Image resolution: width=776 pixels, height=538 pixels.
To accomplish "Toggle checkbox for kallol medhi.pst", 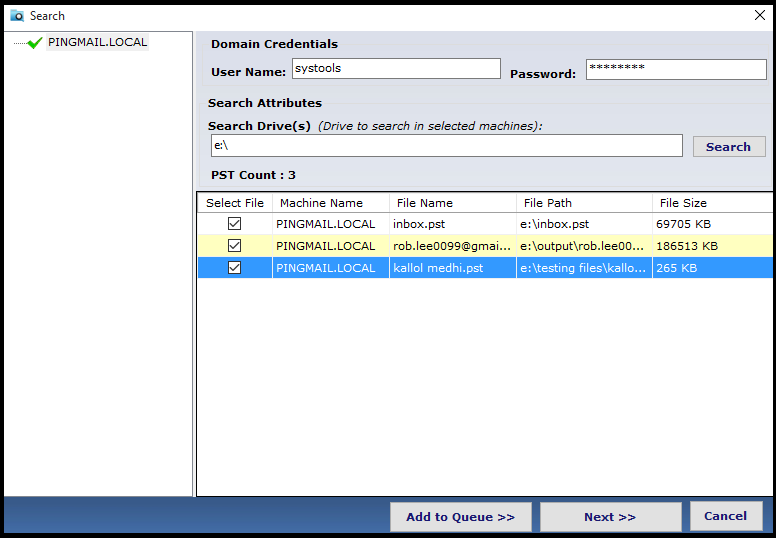I will [x=235, y=268].
